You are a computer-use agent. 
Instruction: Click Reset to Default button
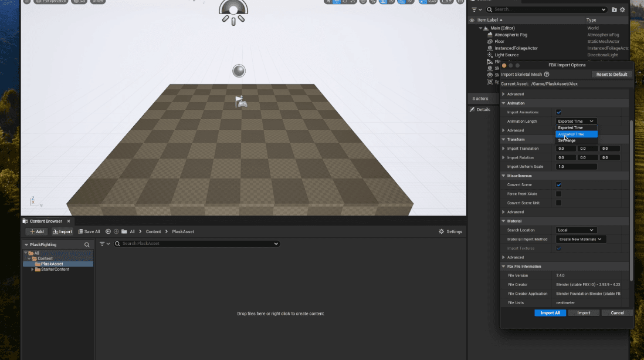pyautogui.click(x=612, y=75)
